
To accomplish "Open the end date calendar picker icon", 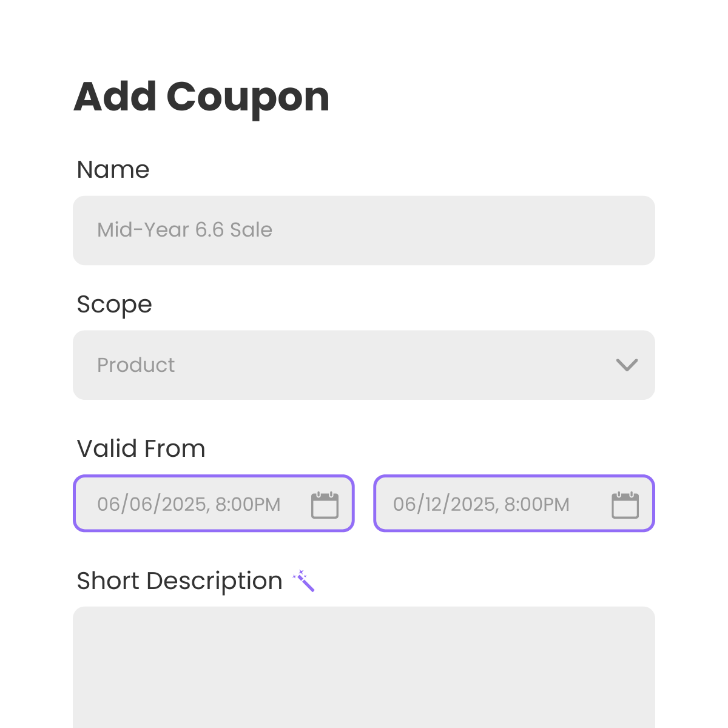I will coord(625,505).
